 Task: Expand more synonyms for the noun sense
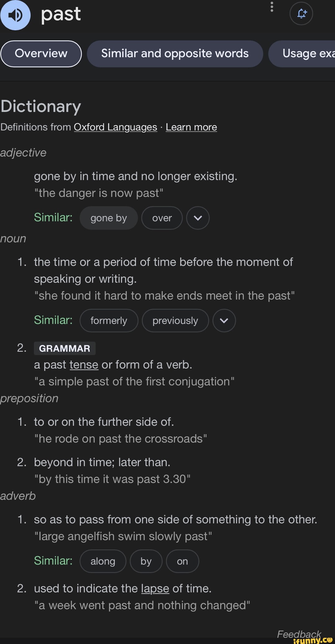click(x=224, y=321)
